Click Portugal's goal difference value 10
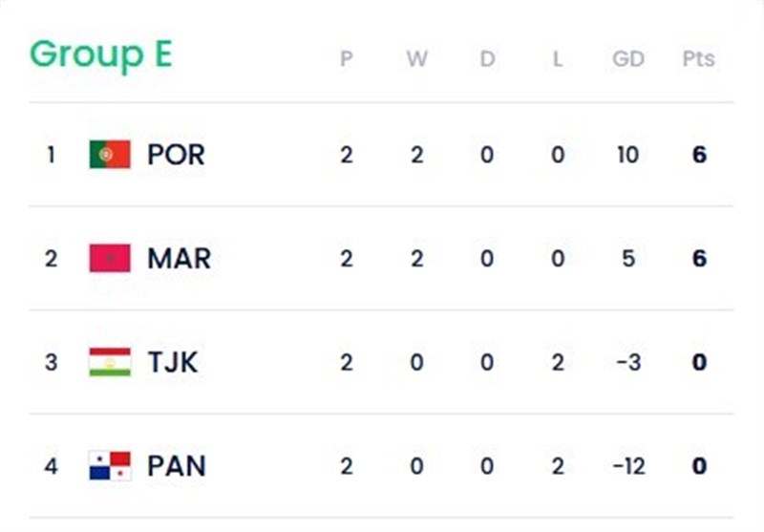Viewport: 764px width, 532px height. (627, 155)
